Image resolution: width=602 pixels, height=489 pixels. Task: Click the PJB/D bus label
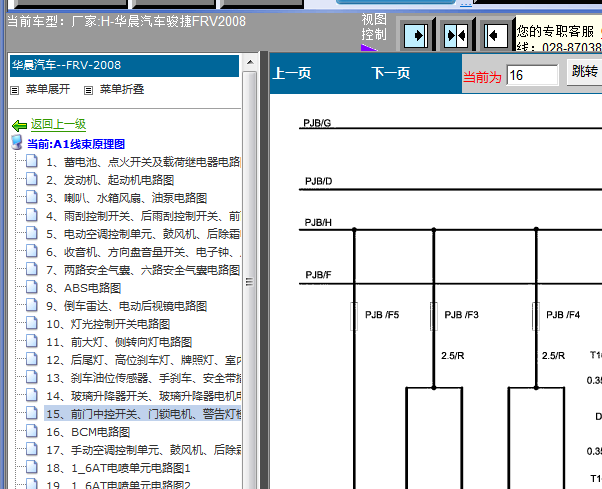pyautogui.click(x=318, y=181)
